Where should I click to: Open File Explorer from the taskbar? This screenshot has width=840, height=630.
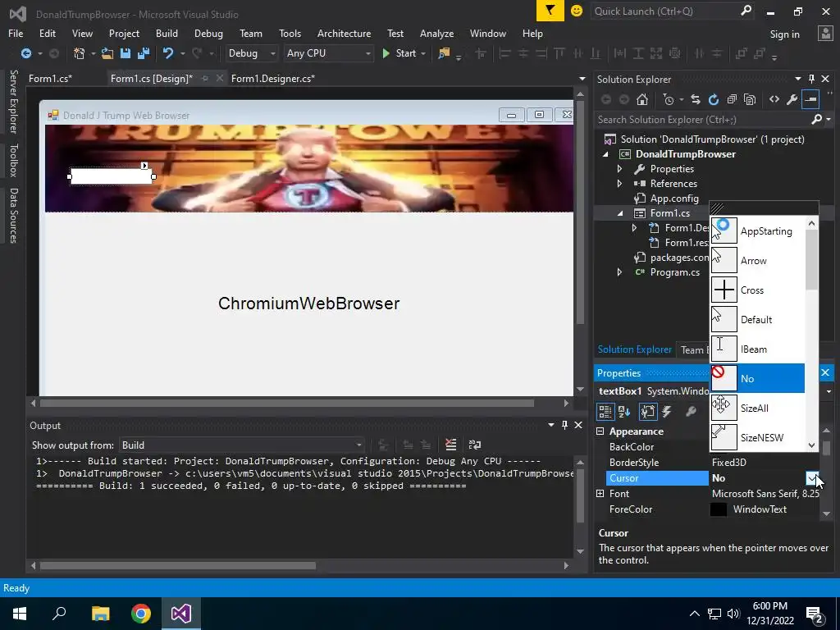pos(100,614)
